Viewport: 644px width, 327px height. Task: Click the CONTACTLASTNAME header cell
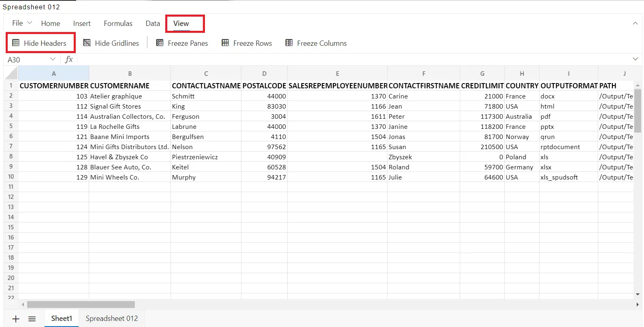coord(206,85)
